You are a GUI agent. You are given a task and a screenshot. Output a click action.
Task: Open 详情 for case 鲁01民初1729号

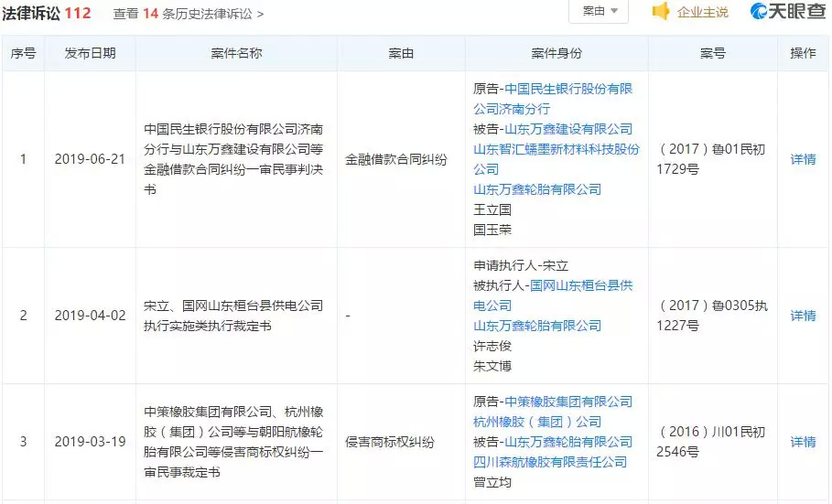(x=803, y=159)
